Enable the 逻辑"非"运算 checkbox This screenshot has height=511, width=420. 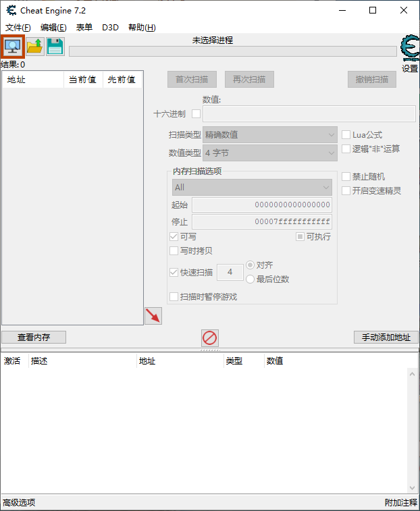(346, 149)
